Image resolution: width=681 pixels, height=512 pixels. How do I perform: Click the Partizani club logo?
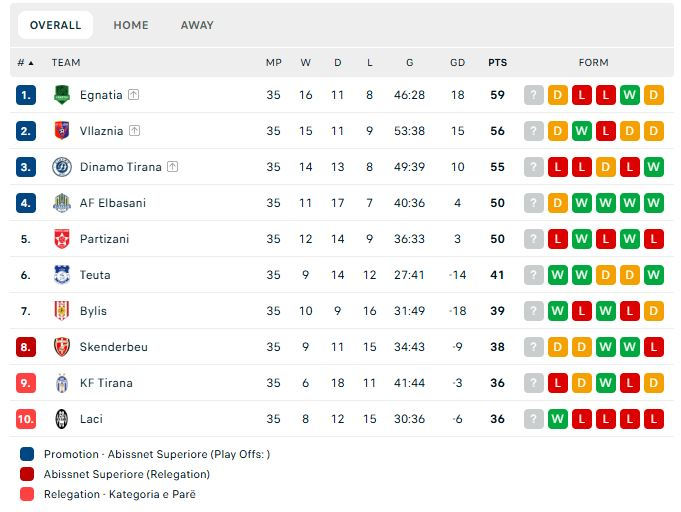pos(62,239)
